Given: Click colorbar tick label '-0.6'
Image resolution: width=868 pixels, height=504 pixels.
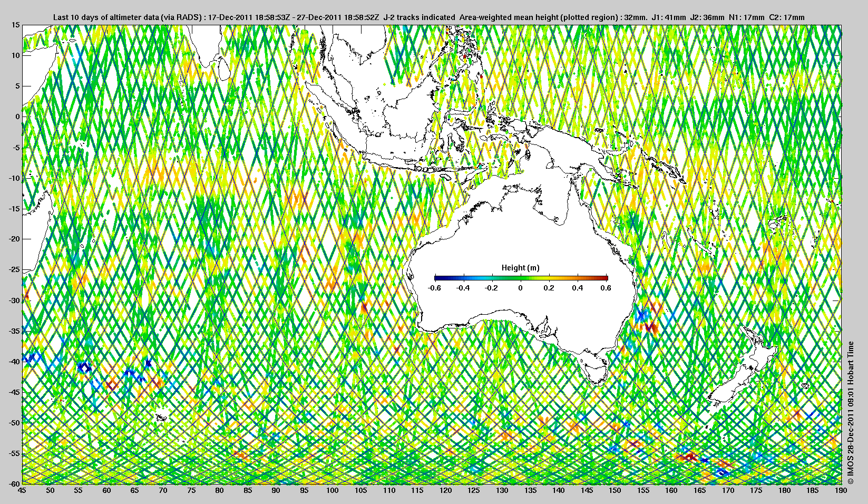Looking at the screenshot, I should tap(434, 288).
